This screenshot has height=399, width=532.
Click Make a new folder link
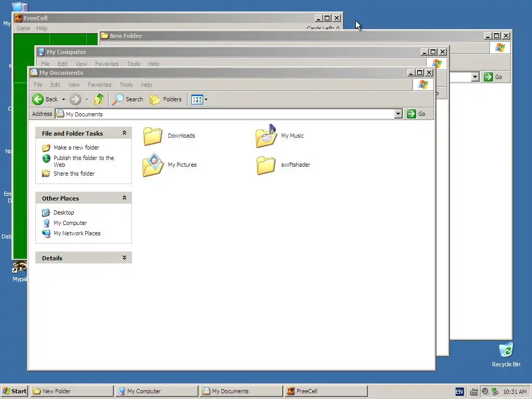76,148
